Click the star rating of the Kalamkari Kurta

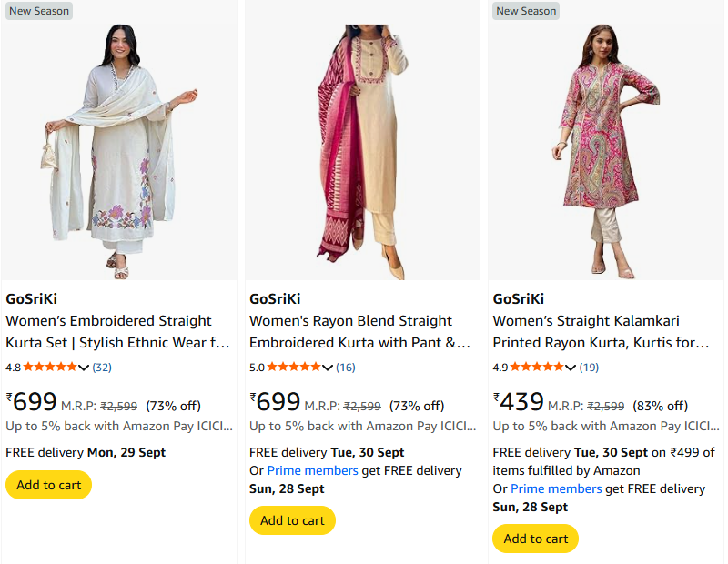tap(538, 368)
